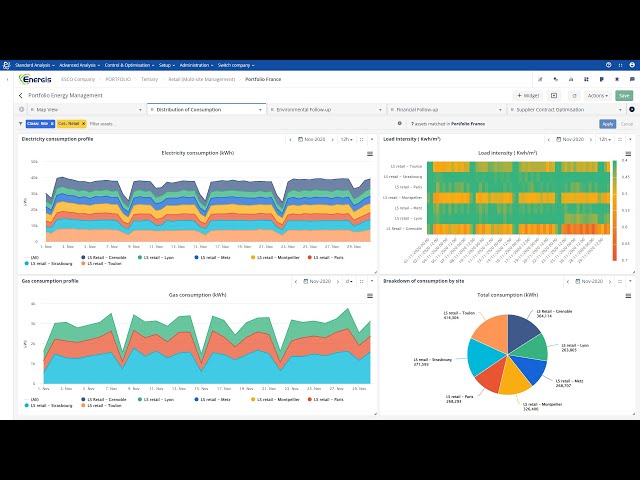Click the tab settings gear before Map View

point(21,109)
